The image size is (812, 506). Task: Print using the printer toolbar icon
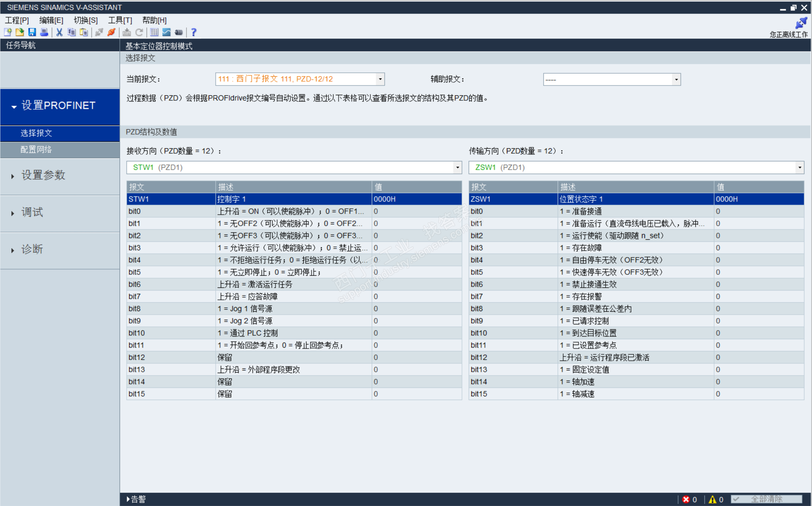coord(44,32)
